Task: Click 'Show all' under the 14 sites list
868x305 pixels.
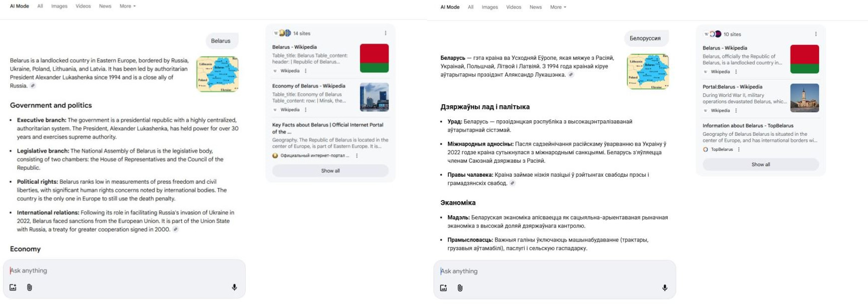Action: pos(330,171)
